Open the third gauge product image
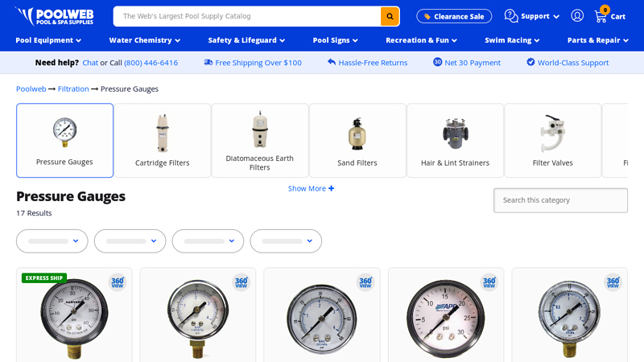The width and height of the screenshot is (644, 362). click(x=321, y=319)
